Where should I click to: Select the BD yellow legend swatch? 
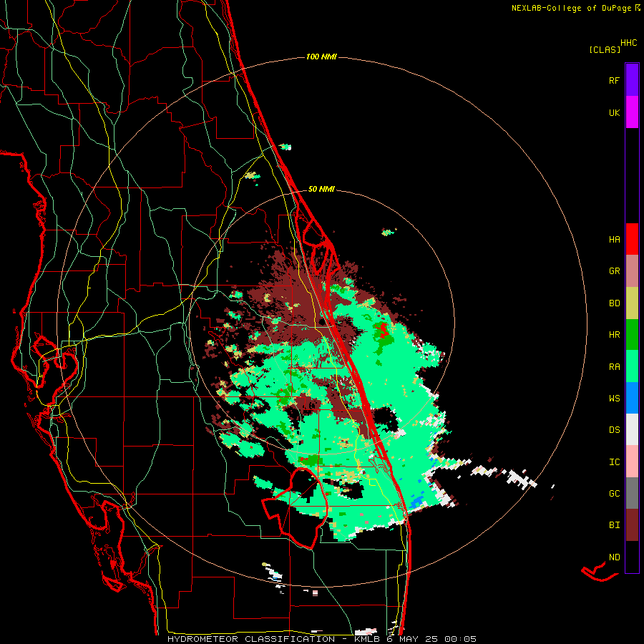pyautogui.click(x=632, y=303)
